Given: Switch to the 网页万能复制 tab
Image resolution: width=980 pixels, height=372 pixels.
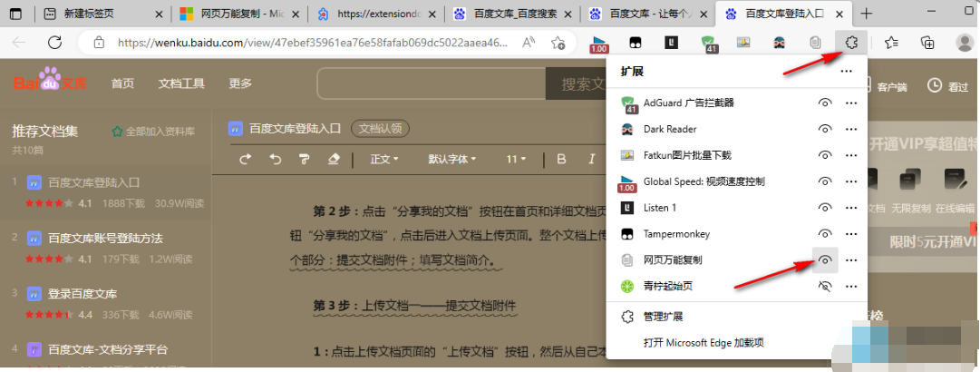Looking at the screenshot, I should tap(239, 14).
